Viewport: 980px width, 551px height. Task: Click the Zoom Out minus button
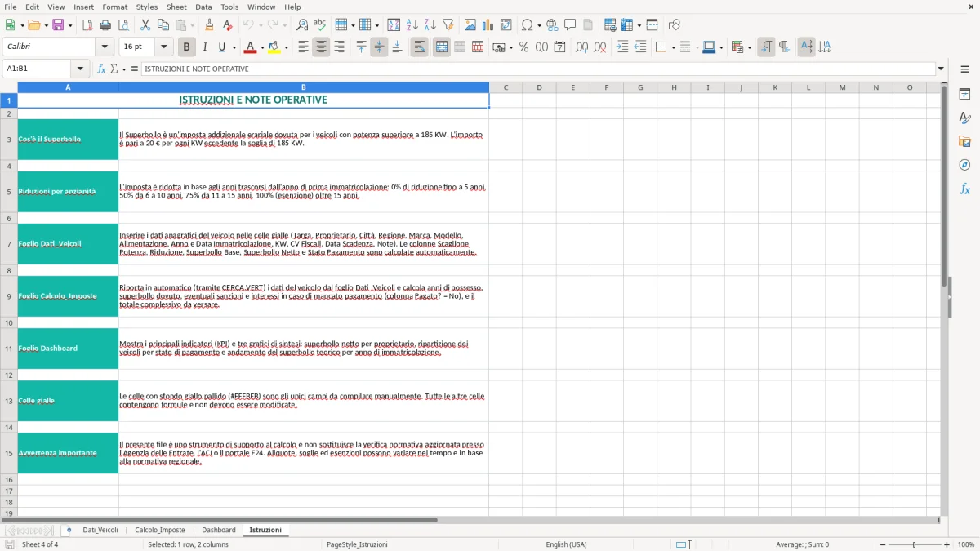click(x=883, y=544)
